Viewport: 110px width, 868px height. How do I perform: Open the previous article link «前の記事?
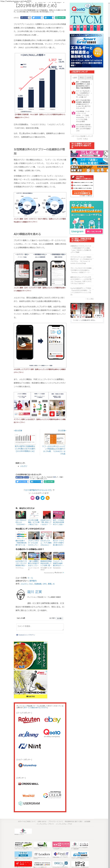click(x=18, y=431)
